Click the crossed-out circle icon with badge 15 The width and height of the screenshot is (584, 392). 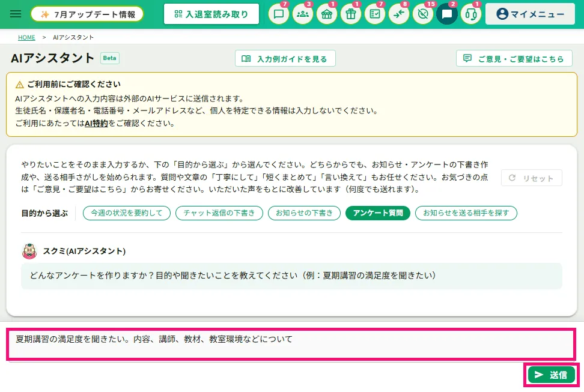pos(423,14)
